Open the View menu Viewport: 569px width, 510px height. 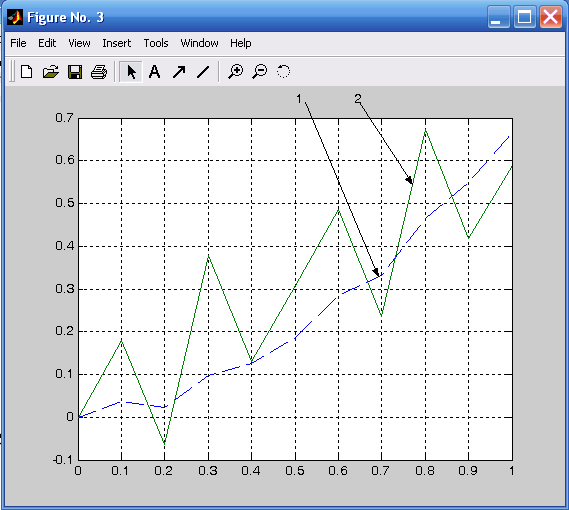(x=79, y=43)
